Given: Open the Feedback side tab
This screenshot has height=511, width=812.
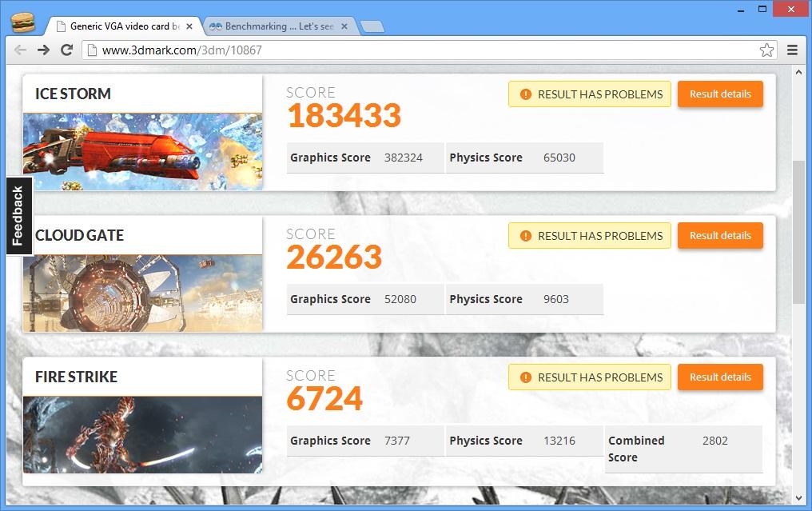Looking at the screenshot, I should 19,216.
